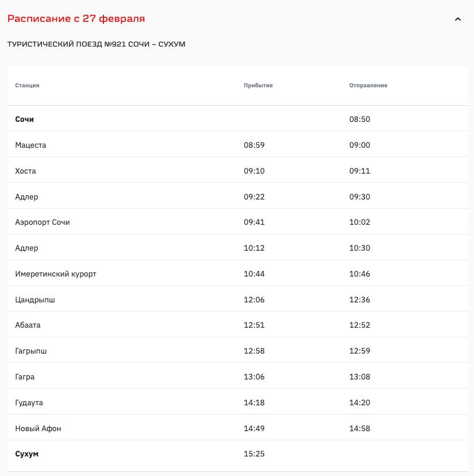Click the Гагра station name
The image size is (474, 476).
point(25,377)
